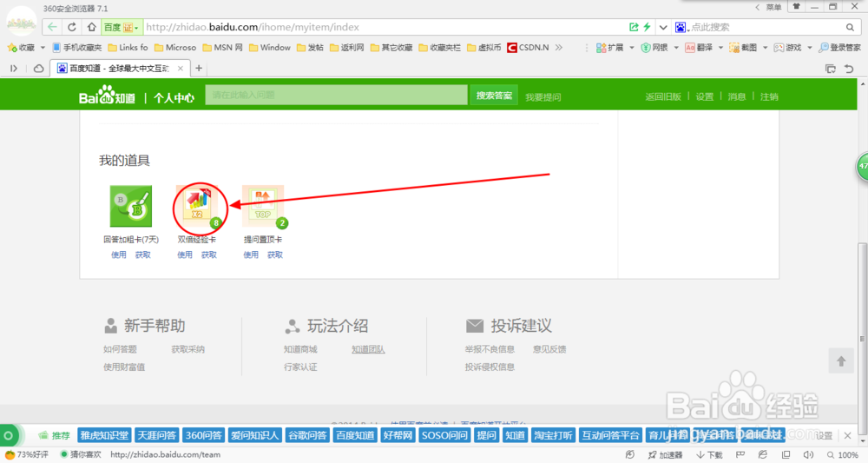The height and width of the screenshot is (463, 868).
Task: Open the 扩展 extensions icon
Action: (609, 48)
